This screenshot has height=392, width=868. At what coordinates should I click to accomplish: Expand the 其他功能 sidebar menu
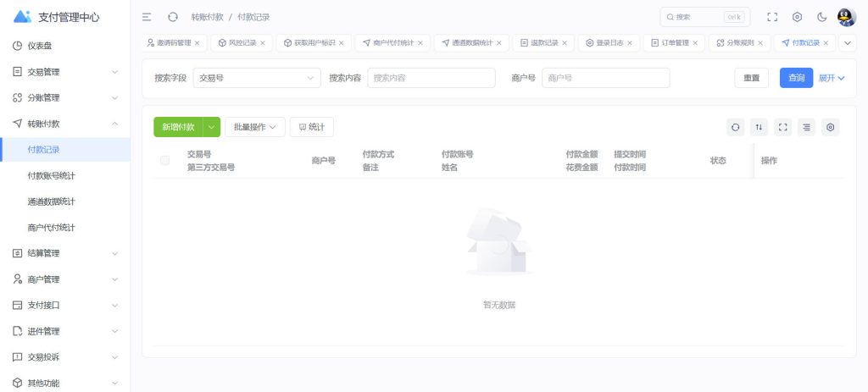(65, 384)
